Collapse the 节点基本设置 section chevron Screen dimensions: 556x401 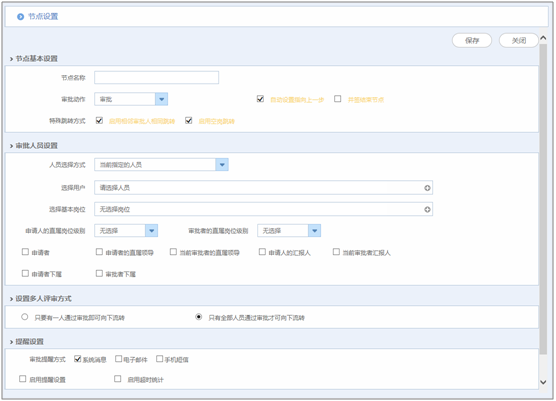point(11,59)
